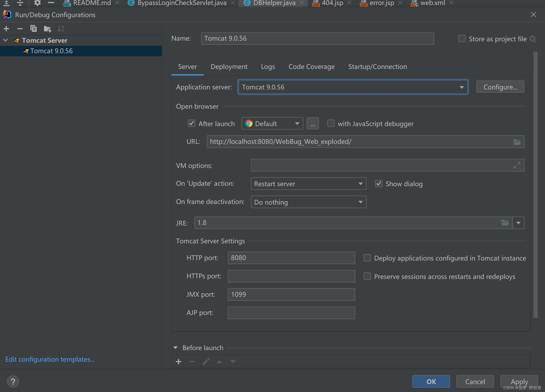The height and width of the screenshot is (392, 545).
Task: Sort configurations alphabetically
Action: coord(61,29)
